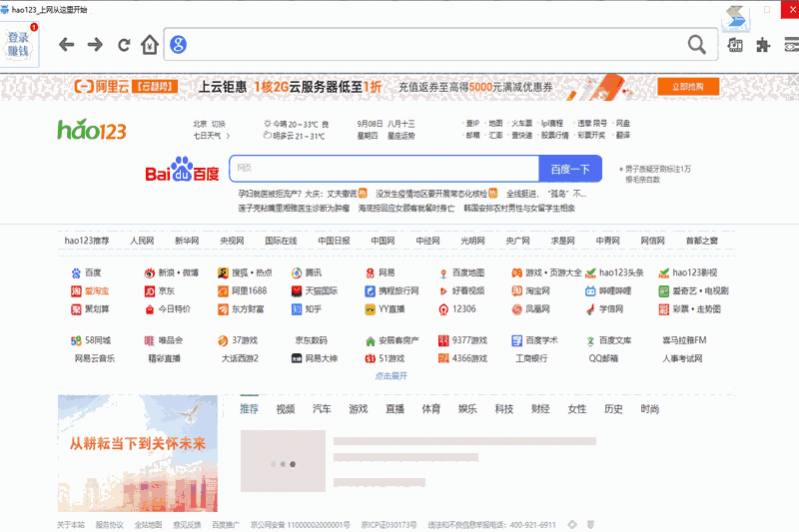Click the 男子质疑牙刷标注1万根毛亲自数 headline
Image resolution: width=799 pixels, height=532 pixels.
click(x=658, y=174)
